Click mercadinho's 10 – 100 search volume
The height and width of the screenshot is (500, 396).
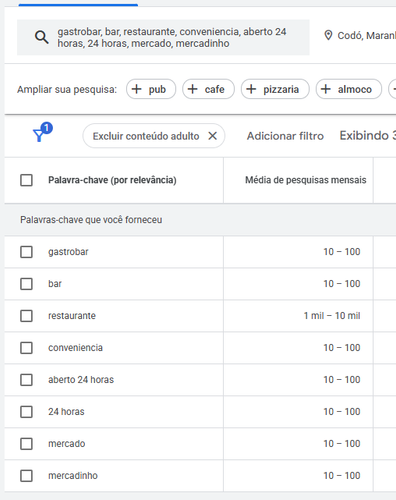[342, 476]
